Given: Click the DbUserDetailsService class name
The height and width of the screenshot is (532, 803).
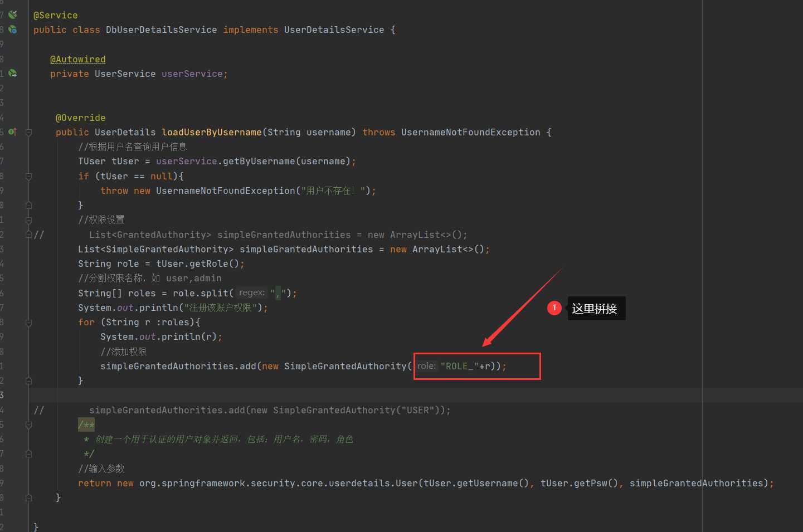Looking at the screenshot, I should (x=162, y=30).
